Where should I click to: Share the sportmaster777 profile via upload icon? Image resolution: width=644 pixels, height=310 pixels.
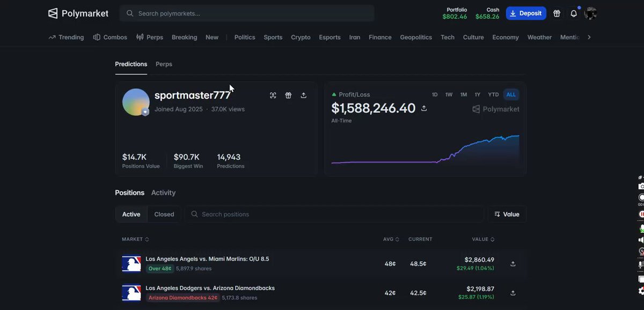[304, 95]
